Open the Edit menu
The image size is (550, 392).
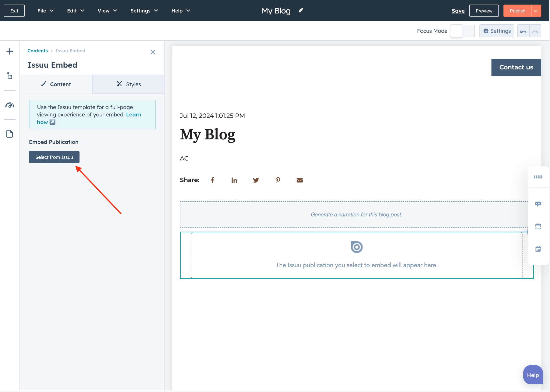[75, 11]
